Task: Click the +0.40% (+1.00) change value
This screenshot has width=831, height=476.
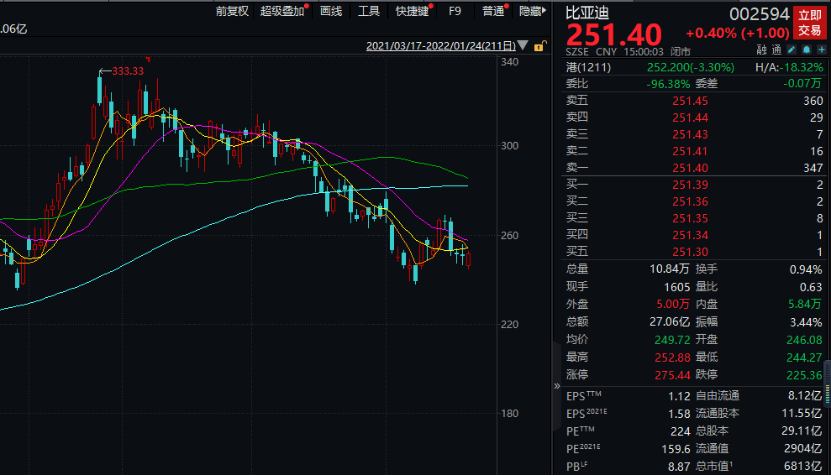Action: 738,33
